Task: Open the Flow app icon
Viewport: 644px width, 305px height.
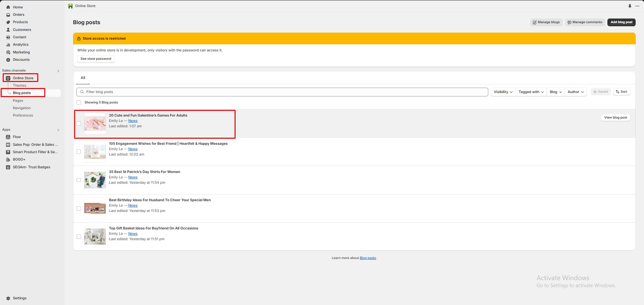Action: coord(8,137)
